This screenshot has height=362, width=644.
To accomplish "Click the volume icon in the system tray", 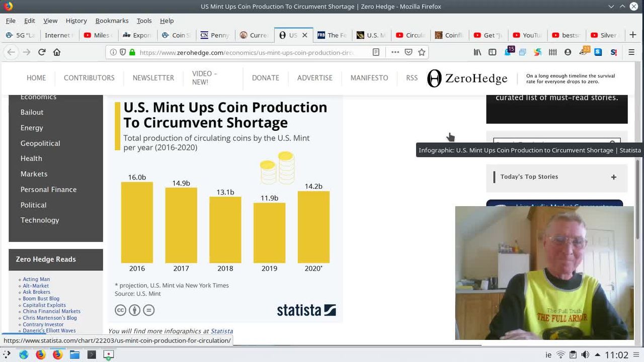I will pos(585,355).
